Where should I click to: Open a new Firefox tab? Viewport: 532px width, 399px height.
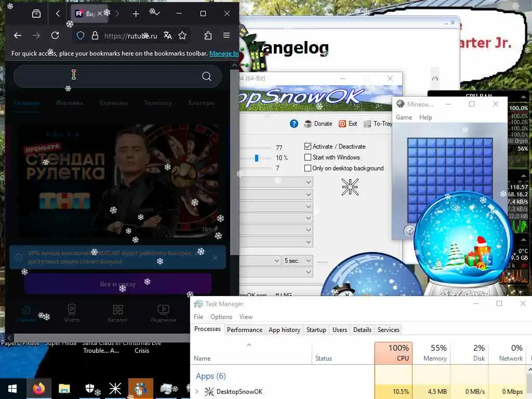(136, 14)
